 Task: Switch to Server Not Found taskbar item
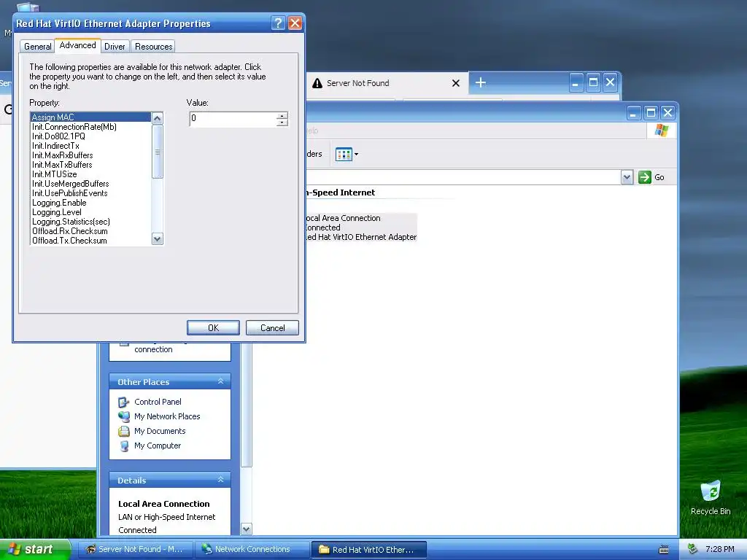(x=135, y=550)
